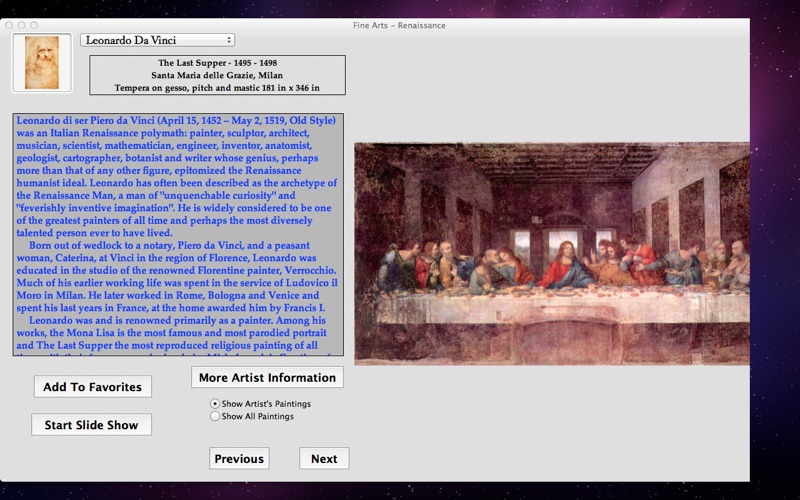Viewport: 800px width, 500px height.
Task: Minimize the Fine Arts window
Action: pyautogui.click(x=21, y=25)
